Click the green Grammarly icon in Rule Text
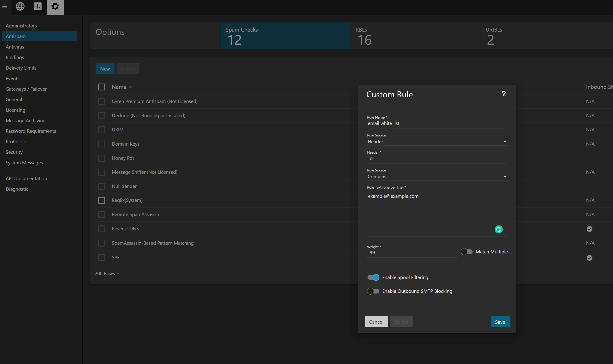The height and width of the screenshot is (364, 613). coord(499,229)
